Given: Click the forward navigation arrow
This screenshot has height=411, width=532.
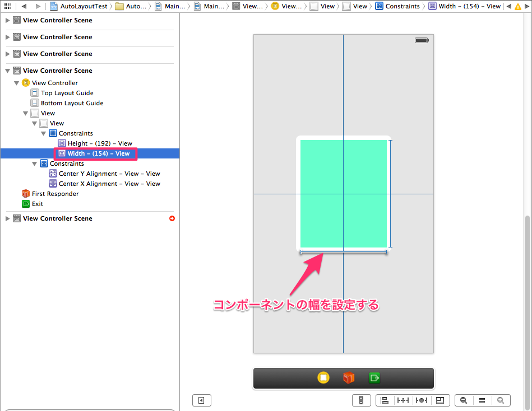Looking at the screenshot, I should (x=37, y=6).
